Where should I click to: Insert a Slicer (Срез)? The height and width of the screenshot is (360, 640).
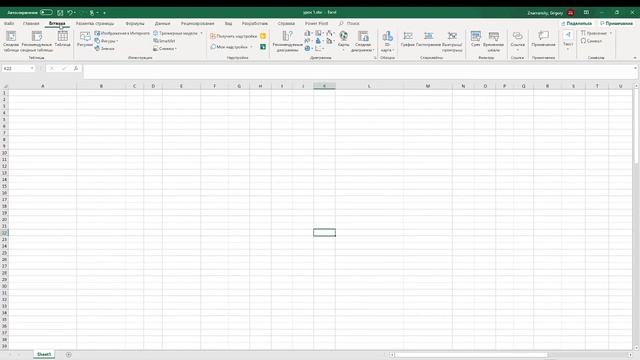[x=476, y=39]
